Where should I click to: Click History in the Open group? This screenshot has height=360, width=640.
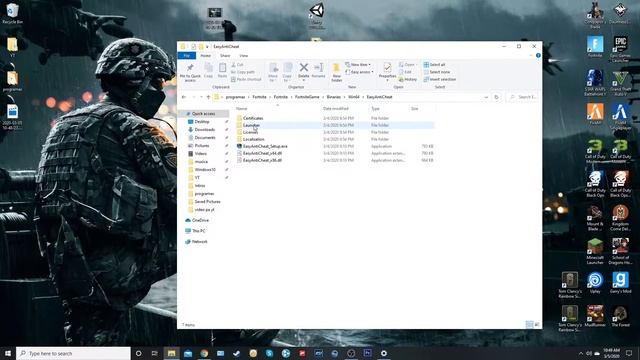click(408, 79)
